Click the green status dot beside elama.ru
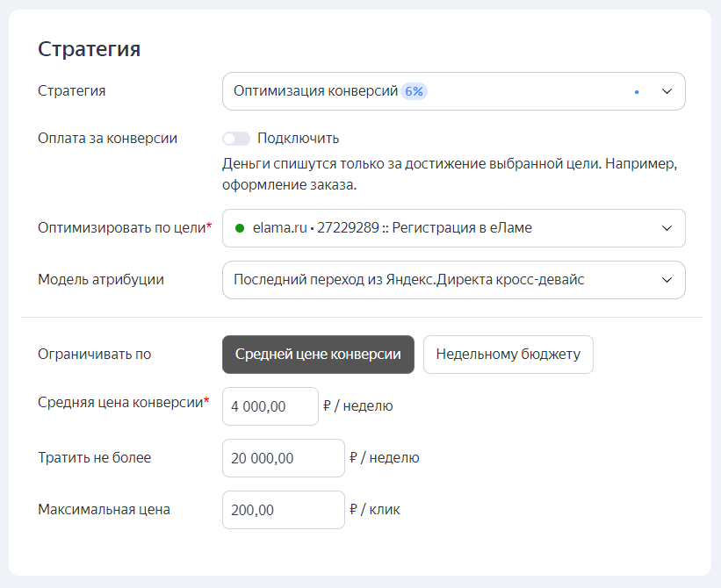721x588 pixels. [x=239, y=228]
